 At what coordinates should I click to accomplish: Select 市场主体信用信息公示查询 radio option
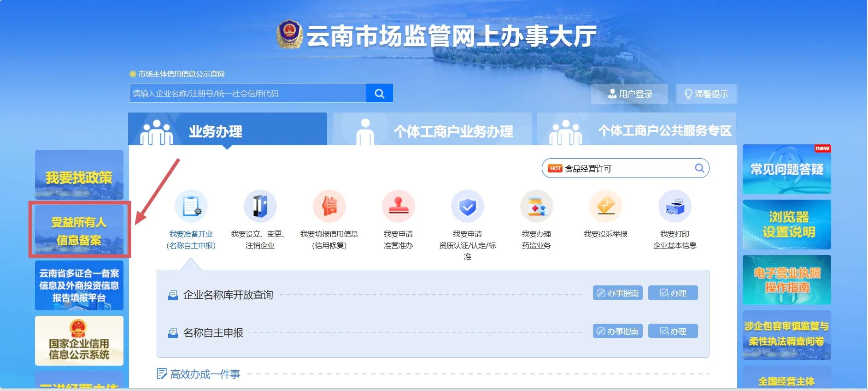click(133, 74)
